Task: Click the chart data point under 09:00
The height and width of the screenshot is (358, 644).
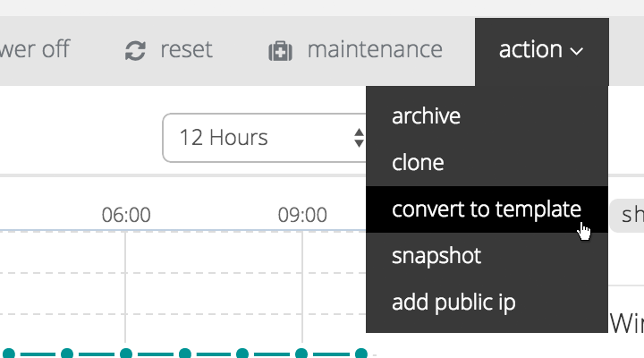Action: coord(301,354)
